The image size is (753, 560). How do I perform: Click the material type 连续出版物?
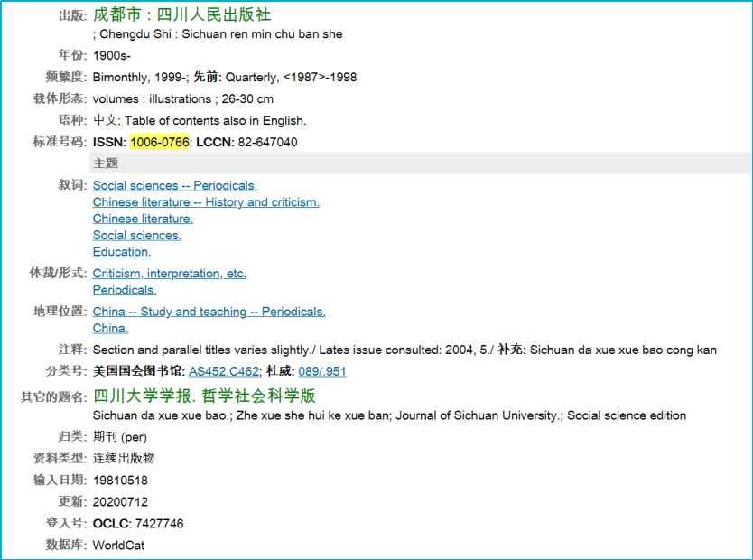coord(124,458)
